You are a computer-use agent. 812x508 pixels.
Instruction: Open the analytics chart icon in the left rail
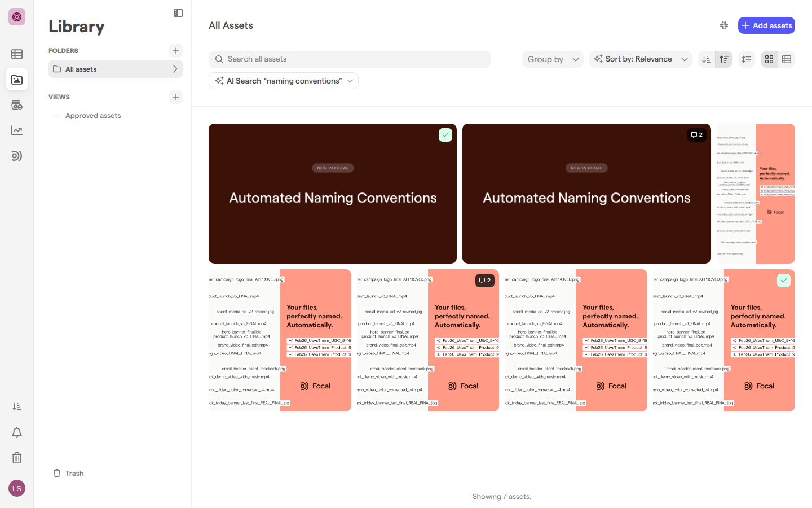click(17, 130)
